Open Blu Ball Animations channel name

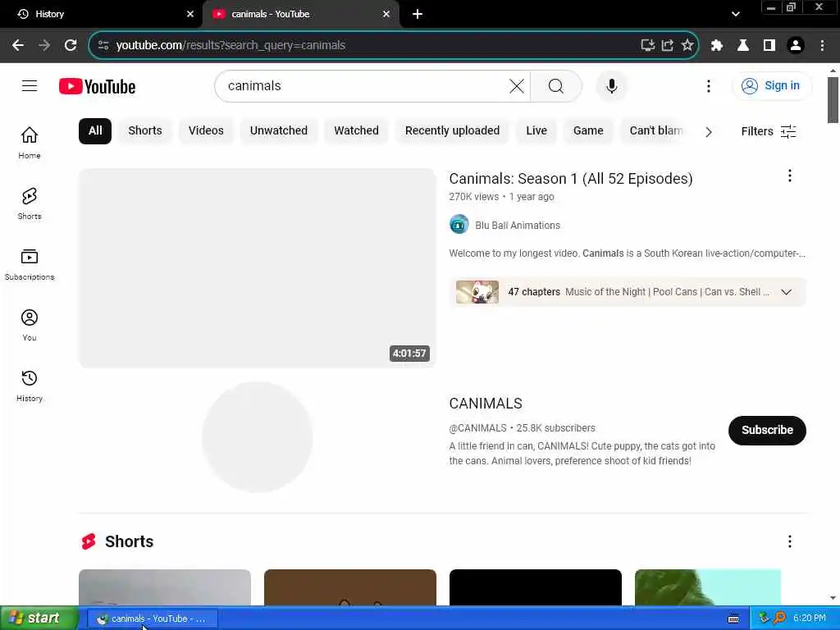point(518,226)
